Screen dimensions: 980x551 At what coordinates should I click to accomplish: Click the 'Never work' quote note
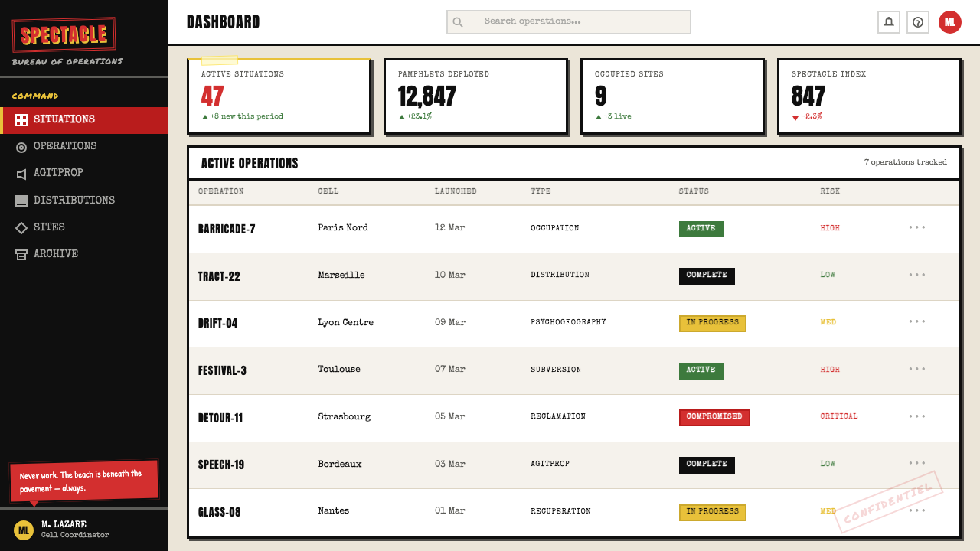pos(83,481)
